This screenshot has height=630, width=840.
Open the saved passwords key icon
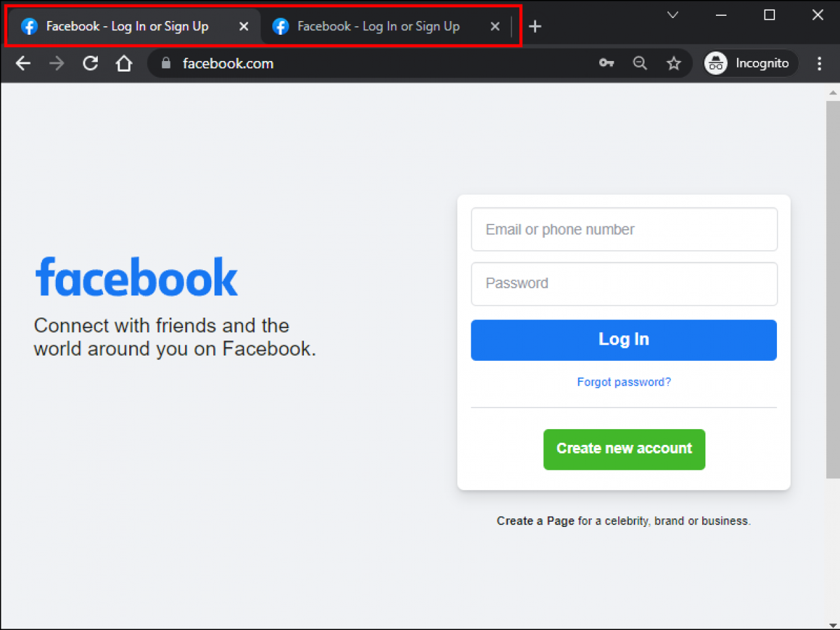tap(606, 63)
